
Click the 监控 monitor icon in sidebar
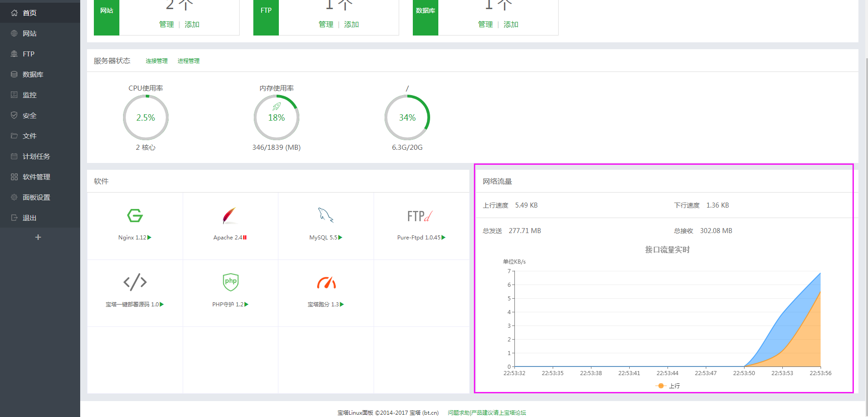coord(14,95)
